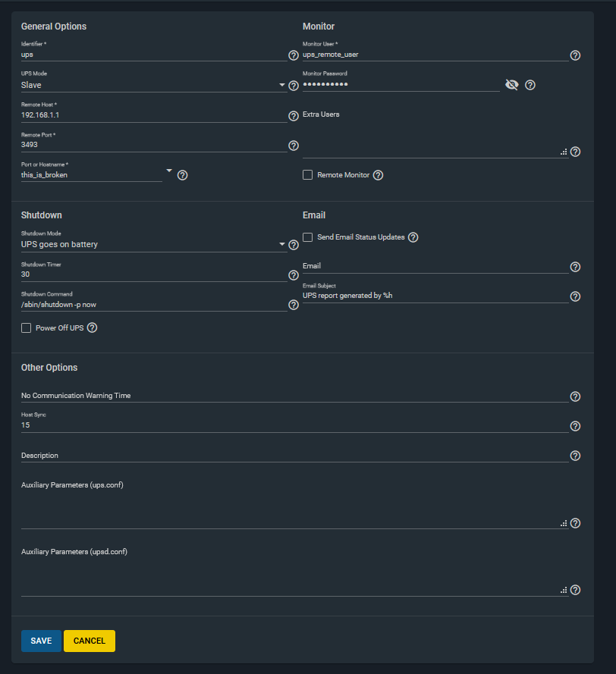Screen dimensions: 616x674
Task: Click the Email Subject field
Action: click(x=435, y=296)
